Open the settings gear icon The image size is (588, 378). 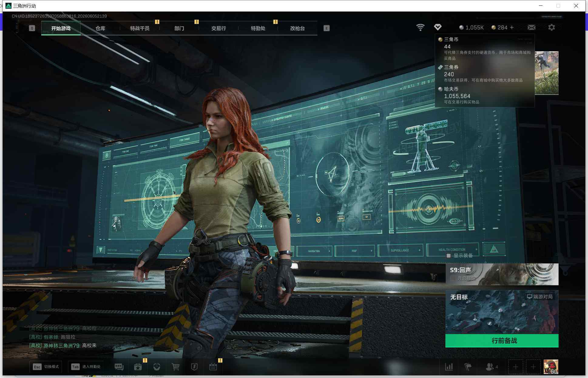click(x=551, y=28)
